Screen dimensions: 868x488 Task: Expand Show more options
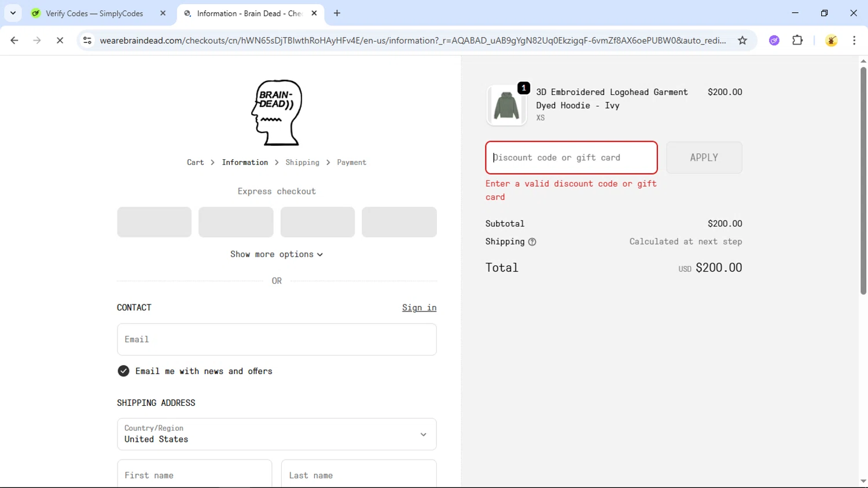277,254
